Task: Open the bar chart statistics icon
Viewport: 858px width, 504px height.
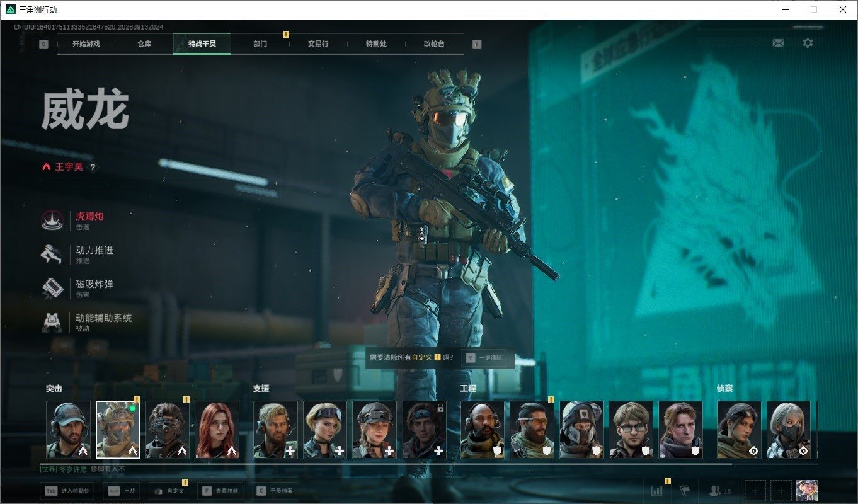Action: point(656,491)
